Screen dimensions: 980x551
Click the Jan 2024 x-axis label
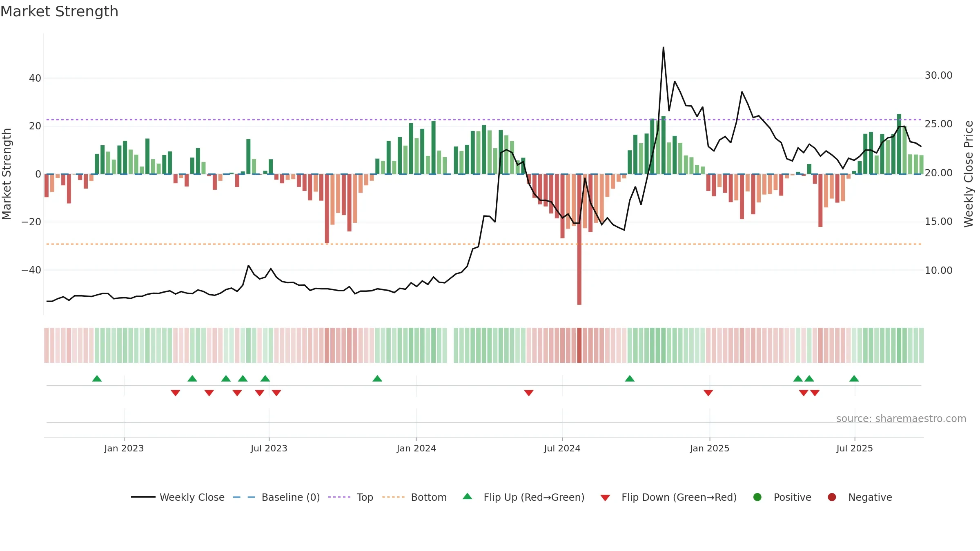pyautogui.click(x=416, y=448)
